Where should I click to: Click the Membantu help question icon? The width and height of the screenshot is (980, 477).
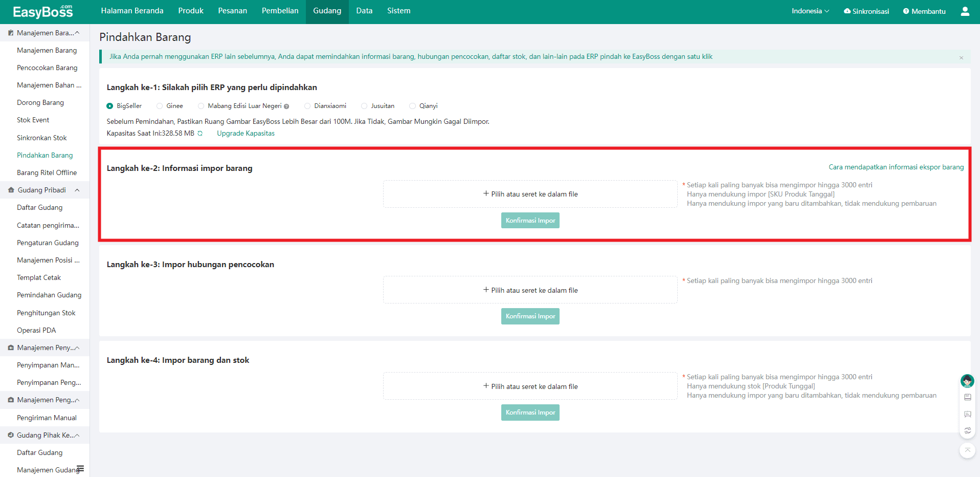click(x=906, y=11)
